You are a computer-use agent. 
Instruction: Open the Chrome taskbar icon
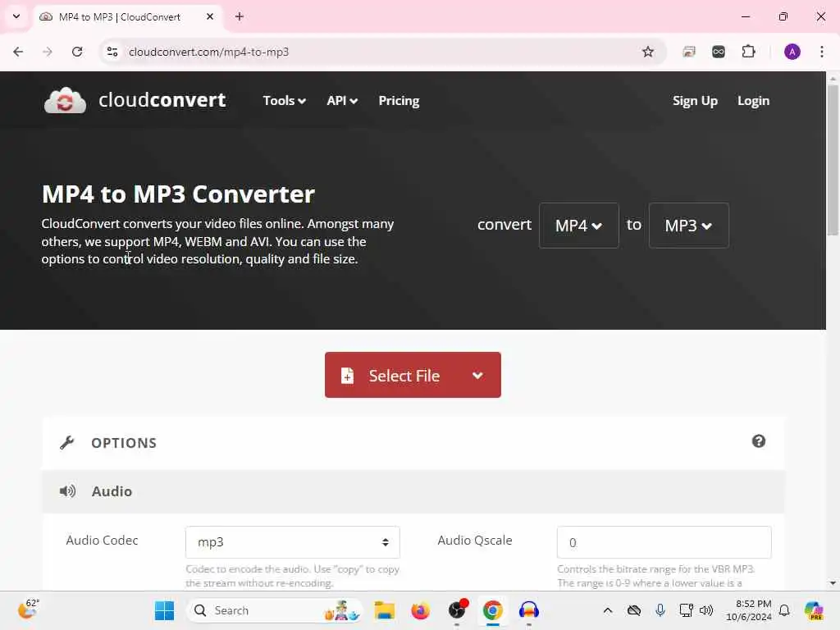[x=492, y=610]
